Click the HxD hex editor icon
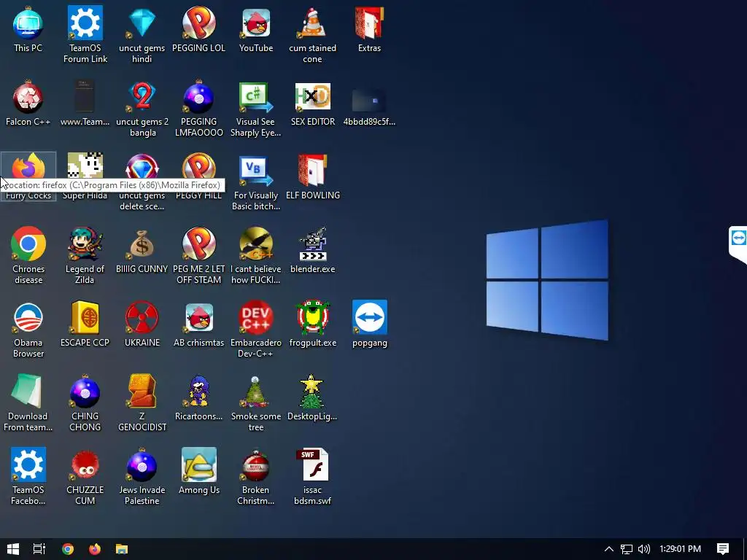 click(312, 97)
